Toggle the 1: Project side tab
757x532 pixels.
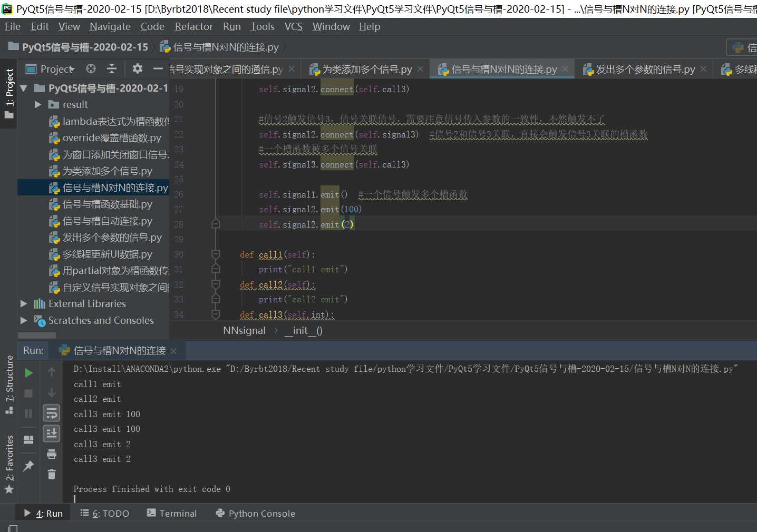coord(9,93)
